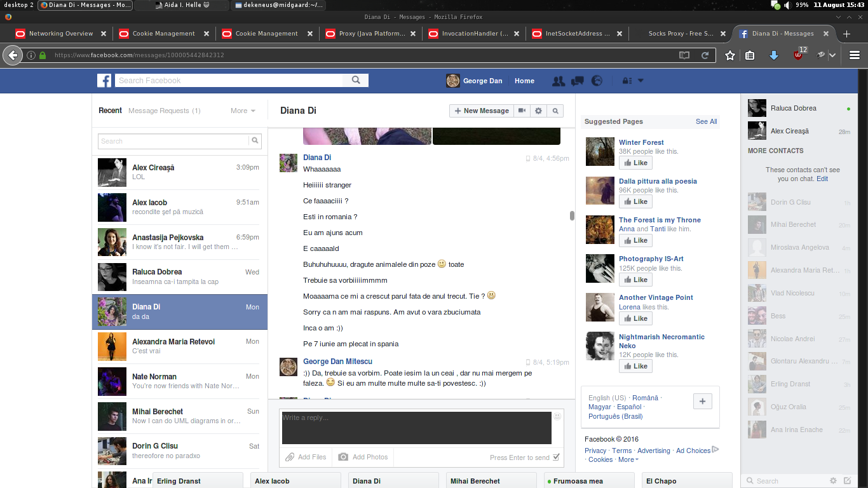Expand footer More links dropdown
Viewport: 868px width, 488px height.
628,459
